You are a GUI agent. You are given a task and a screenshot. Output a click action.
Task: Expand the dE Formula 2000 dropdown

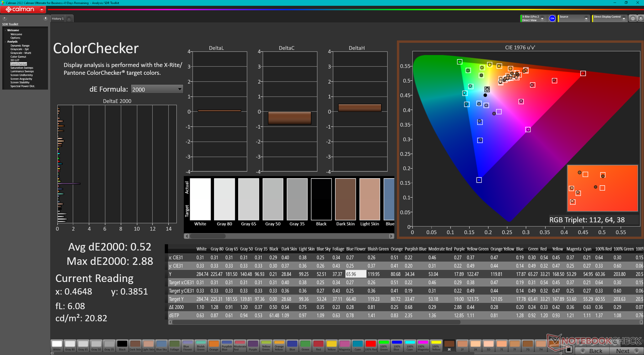[179, 89]
